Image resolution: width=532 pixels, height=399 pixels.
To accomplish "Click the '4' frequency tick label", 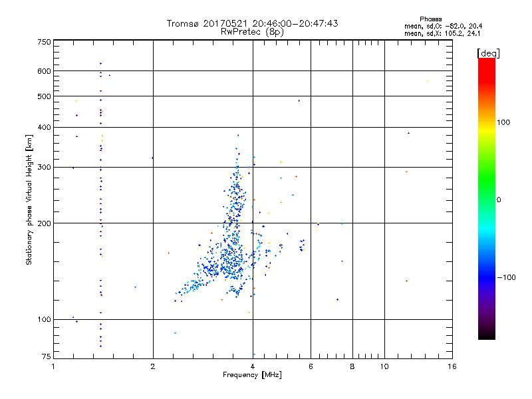I will 253,366.
